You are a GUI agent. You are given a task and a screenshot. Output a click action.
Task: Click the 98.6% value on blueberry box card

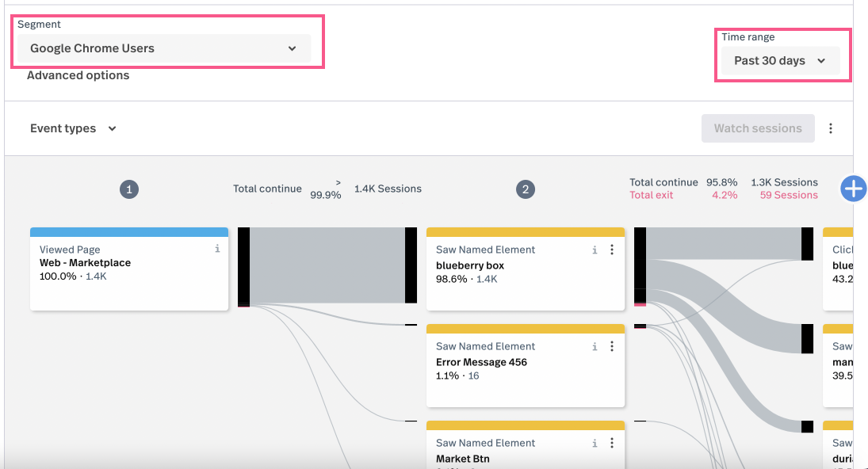(452, 280)
